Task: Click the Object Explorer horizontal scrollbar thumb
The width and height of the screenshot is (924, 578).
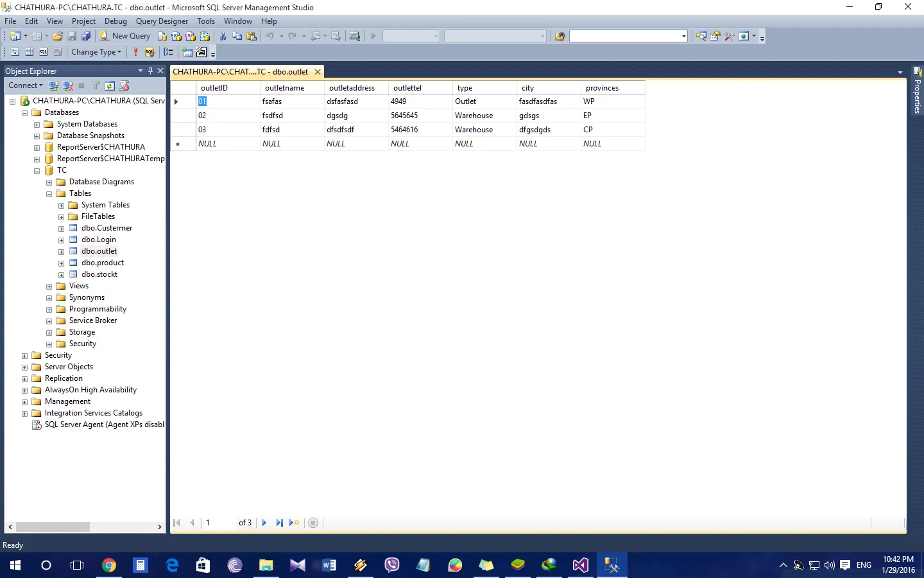Action: tap(53, 527)
